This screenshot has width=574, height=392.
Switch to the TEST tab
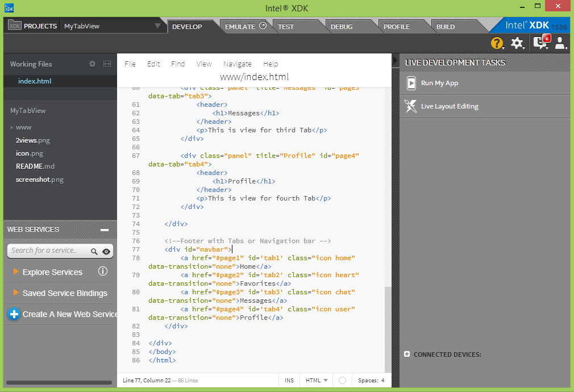285,27
